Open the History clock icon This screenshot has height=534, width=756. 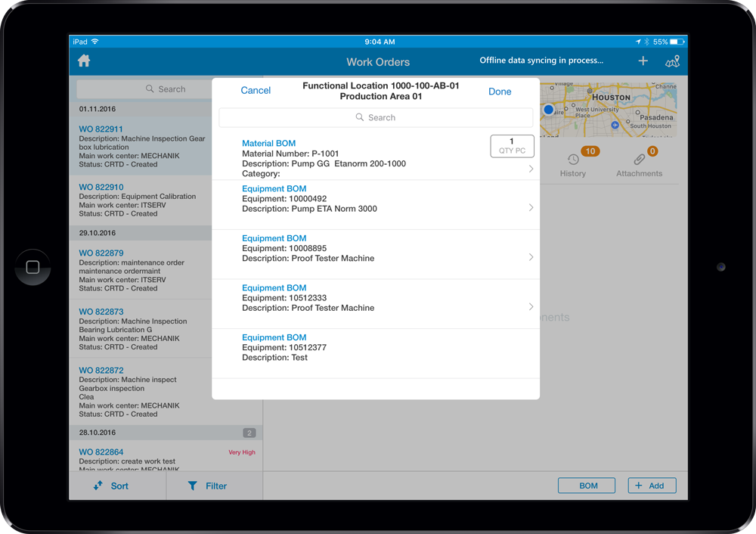(x=573, y=160)
